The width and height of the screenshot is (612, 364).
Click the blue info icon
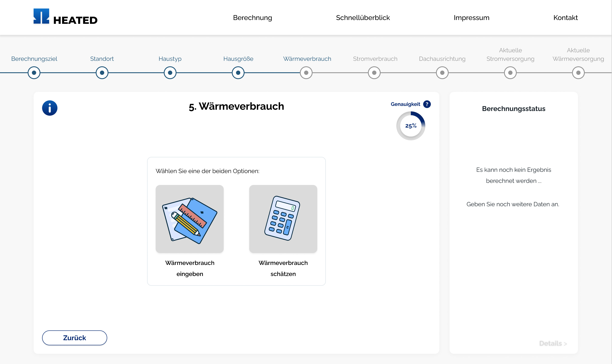pyautogui.click(x=50, y=108)
